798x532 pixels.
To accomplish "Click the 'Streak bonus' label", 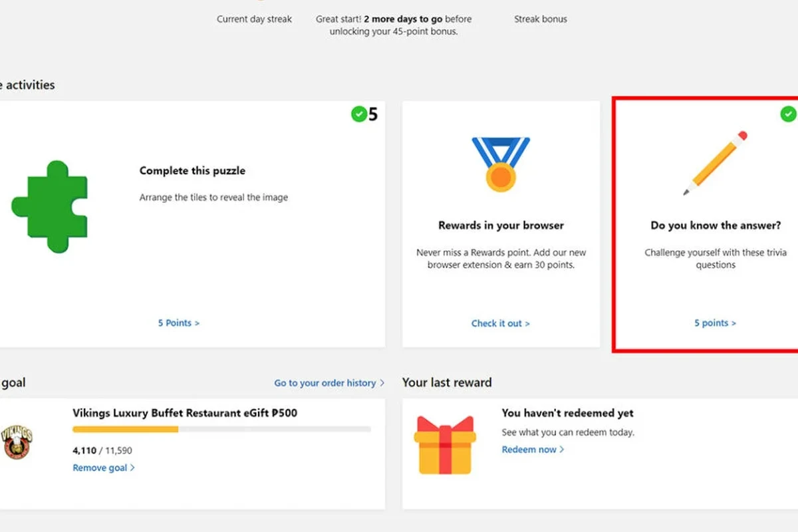I will click(x=541, y=19).
